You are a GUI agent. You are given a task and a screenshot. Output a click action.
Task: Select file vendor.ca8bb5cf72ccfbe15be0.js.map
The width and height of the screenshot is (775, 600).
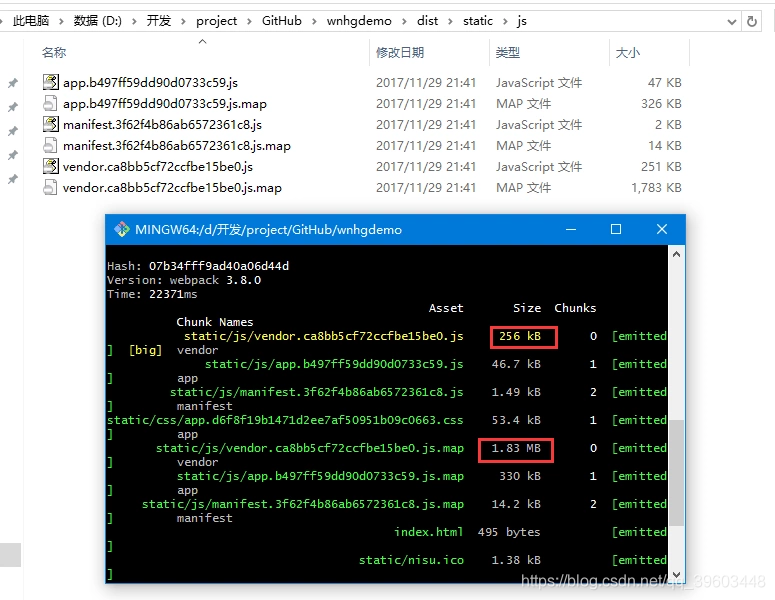(x=172, y=187)
